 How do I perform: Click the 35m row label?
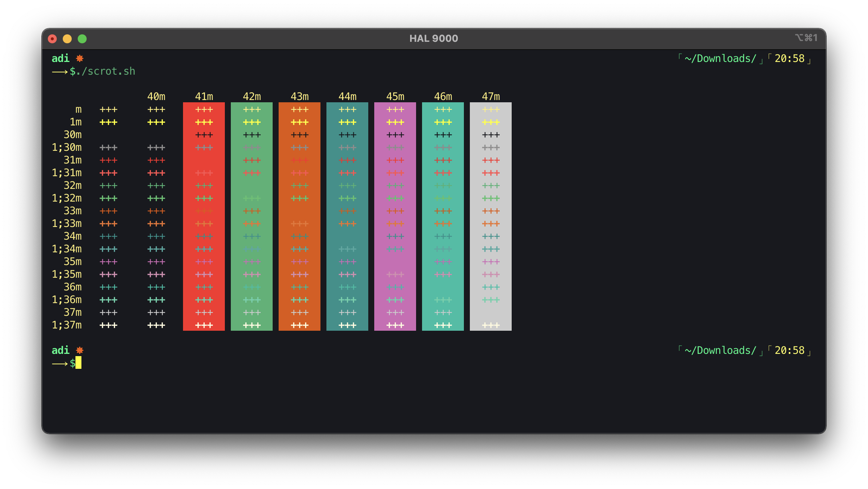72,262
